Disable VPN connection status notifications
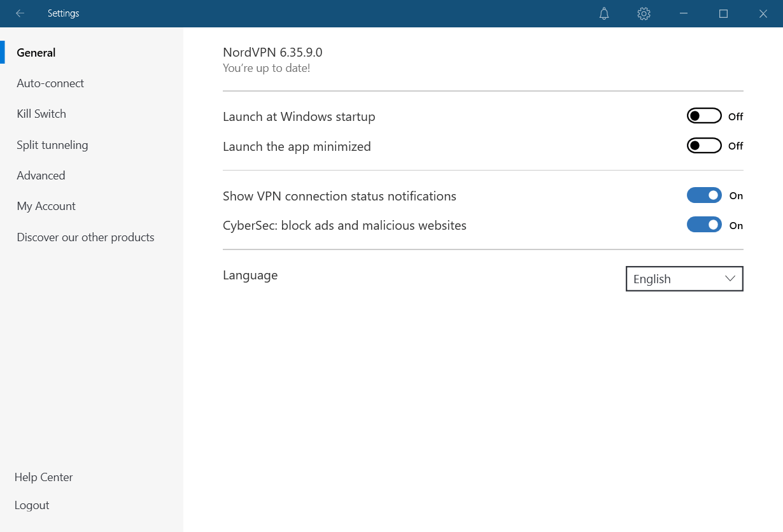This screenshot has width=783, height=532. click(x=704, y=195)
